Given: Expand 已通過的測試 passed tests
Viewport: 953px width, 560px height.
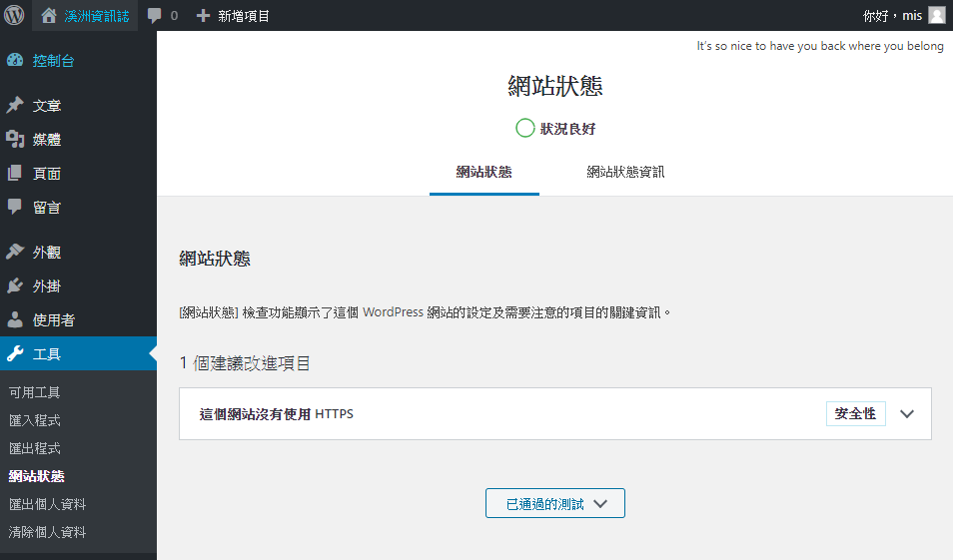Looking at the screenshot, I should pos(554,503).
